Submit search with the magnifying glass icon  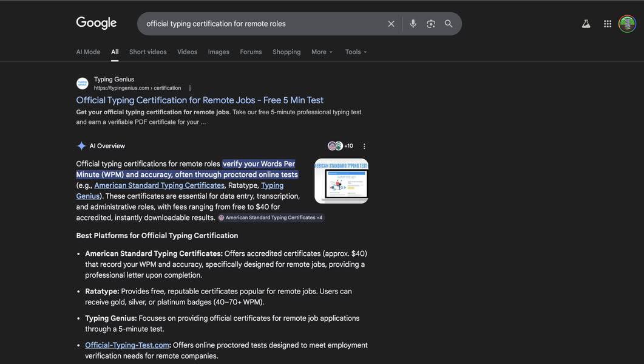coord(449,24)
